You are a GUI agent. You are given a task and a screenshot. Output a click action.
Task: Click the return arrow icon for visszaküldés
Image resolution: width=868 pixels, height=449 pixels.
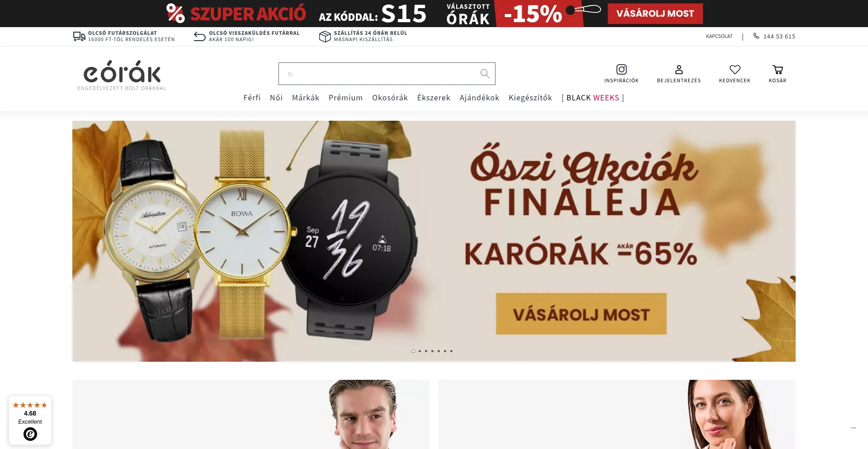click(x=199, y=36)
